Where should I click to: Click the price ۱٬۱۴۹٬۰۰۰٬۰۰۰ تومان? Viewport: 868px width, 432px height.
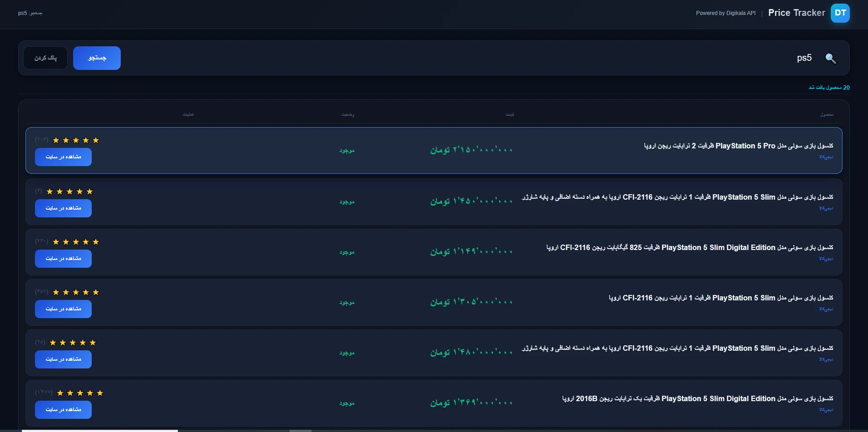coord(471,252)
